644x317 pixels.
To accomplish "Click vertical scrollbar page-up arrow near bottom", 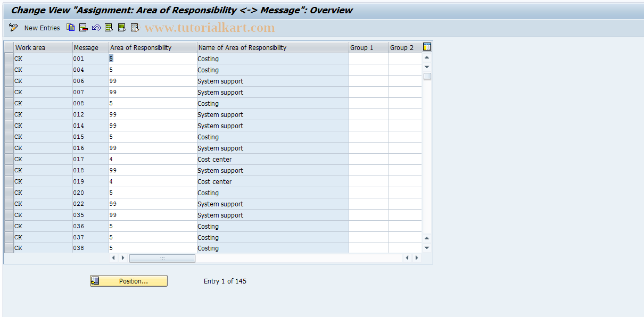I will (x=427, y=238).
